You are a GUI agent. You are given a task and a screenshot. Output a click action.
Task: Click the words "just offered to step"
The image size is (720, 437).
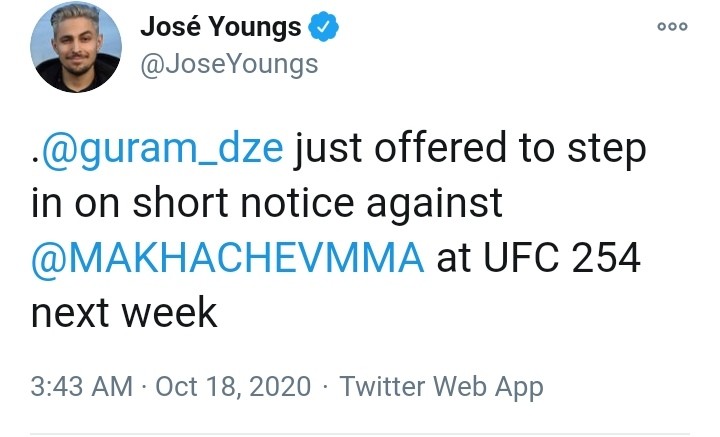coord(470,151)
